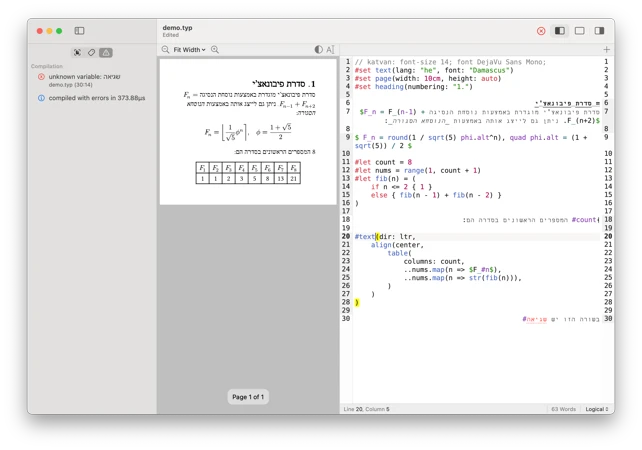Click right gutter line number 18
Viewport: 642px width, 450px height.
[x=608, y=219]
